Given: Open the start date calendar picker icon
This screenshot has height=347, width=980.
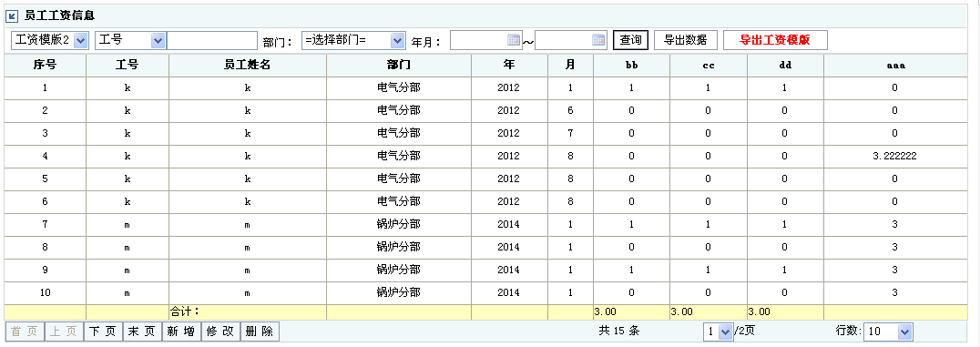Looking at the screenshot, I should click(514, 40).
